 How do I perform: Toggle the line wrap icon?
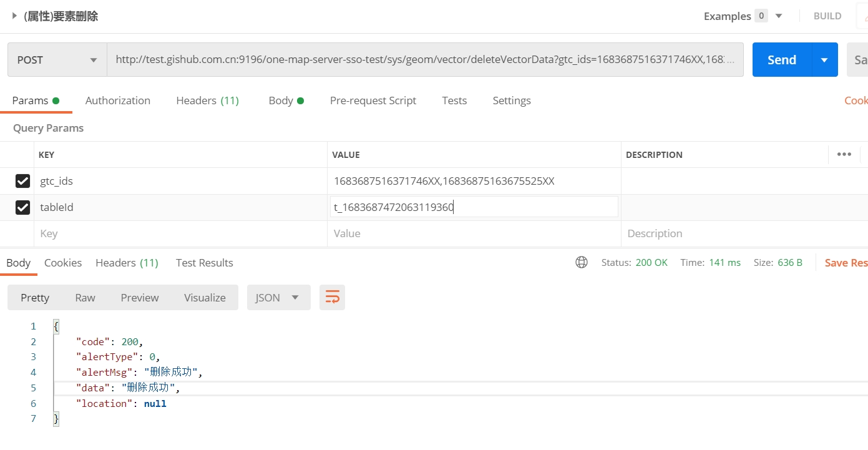(x=332, y=298)
